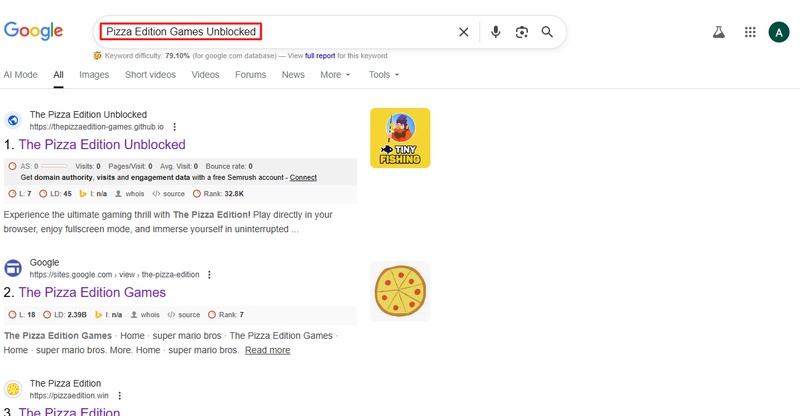Expand the Tools dropdown
Screen dimensions: 800x416
tap(384, 75)
